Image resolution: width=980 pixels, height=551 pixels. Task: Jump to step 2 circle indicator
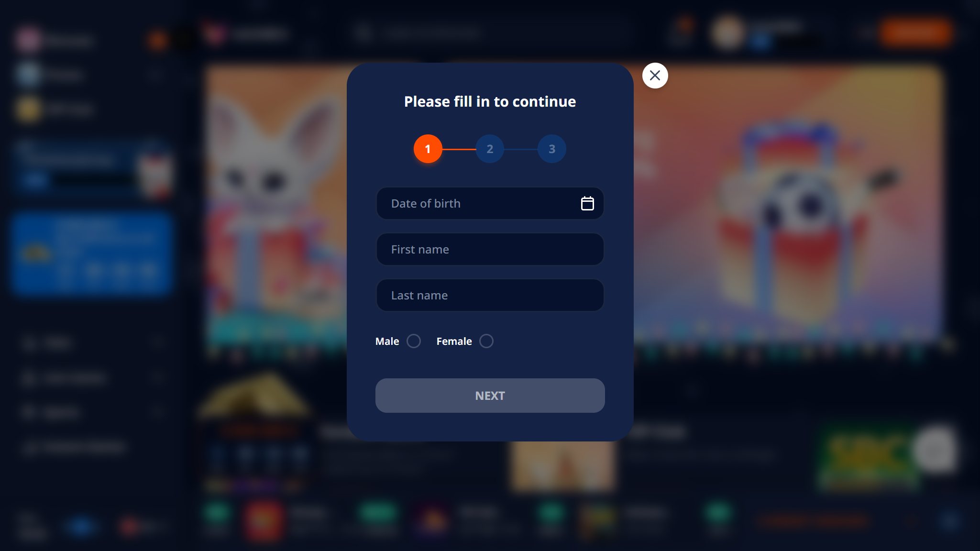(x=489, y=149)
